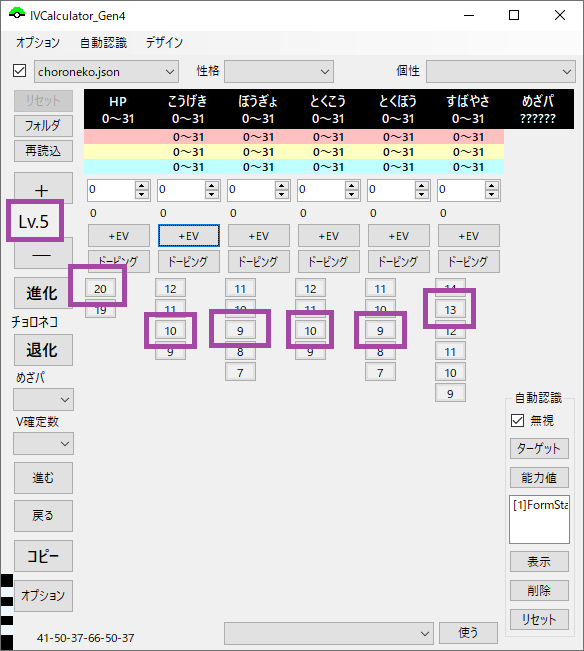Click the 能力値 stats button
This screenshot has height=651, width=584.
[539, 478]
